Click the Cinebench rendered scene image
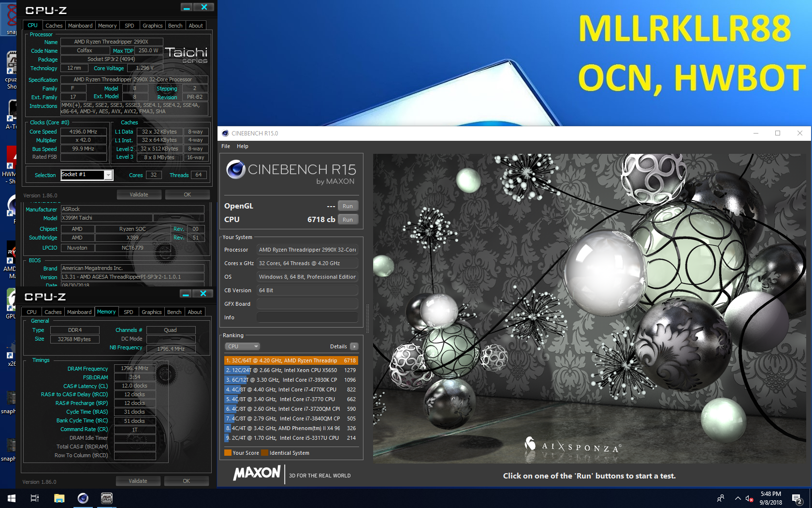 coord(590,309)
